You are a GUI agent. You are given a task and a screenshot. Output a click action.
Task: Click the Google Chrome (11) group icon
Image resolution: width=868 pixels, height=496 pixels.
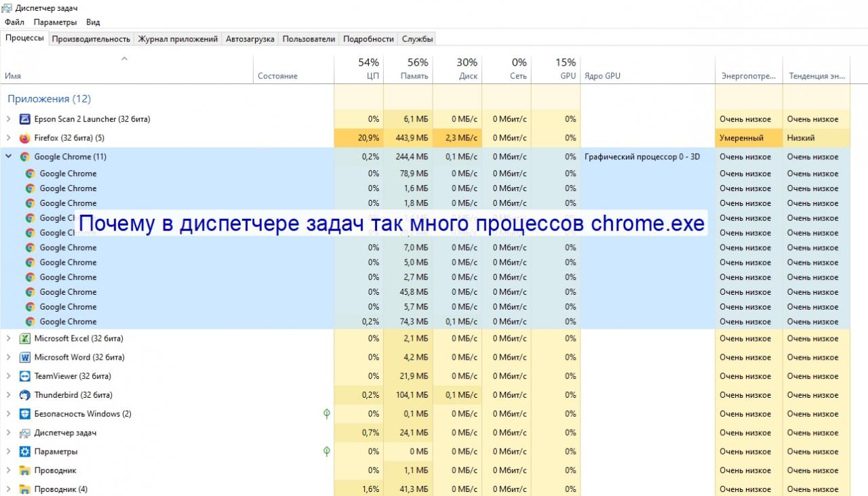coord(25,157)
